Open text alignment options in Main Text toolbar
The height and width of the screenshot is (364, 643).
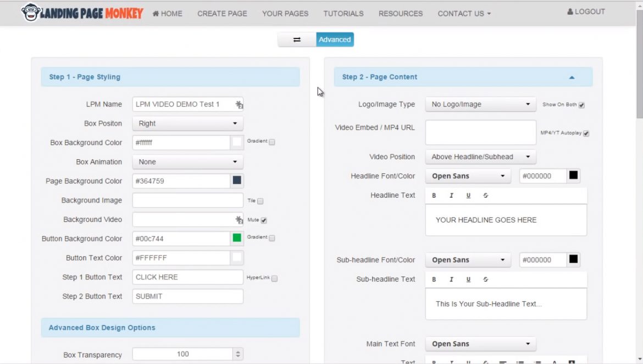pyautogui.click(x=503, y=361)
